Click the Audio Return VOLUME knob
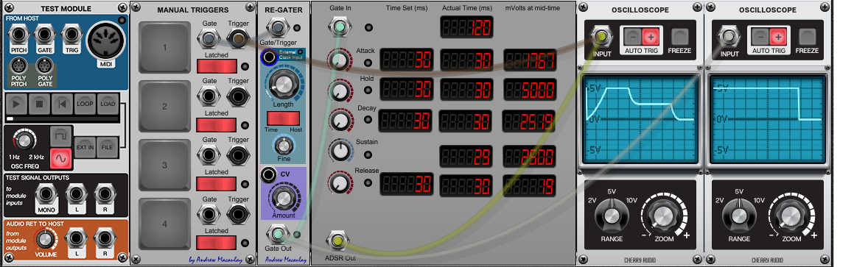 [x=46, y=239]
